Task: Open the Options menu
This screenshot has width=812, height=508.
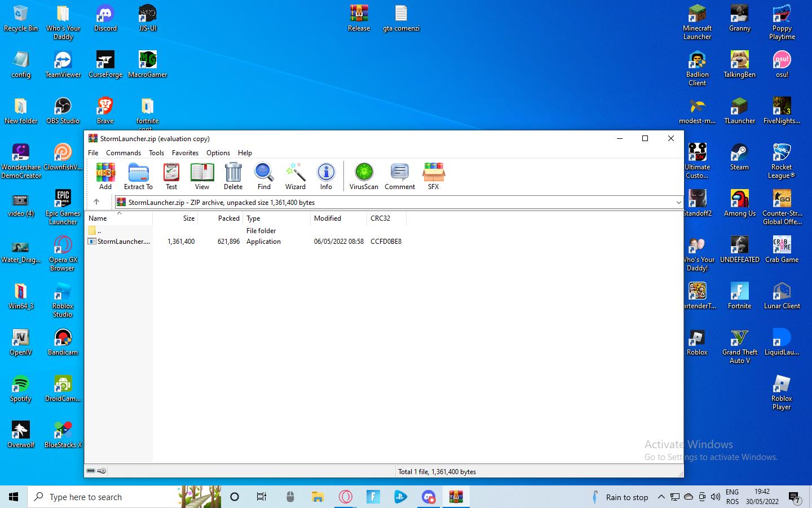Action: [x=218, y=153]
